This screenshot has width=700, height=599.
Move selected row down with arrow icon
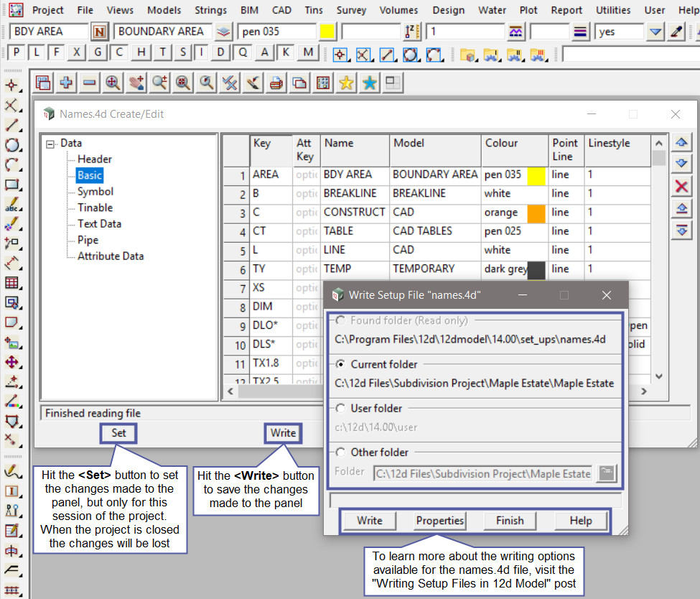(x=681, y=164)
